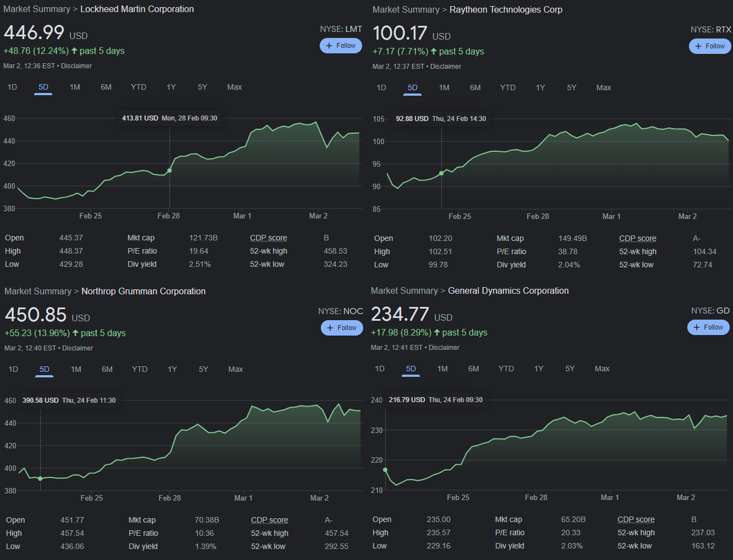Open Market Summary link above Raytheon Technologies
This screenshot has width=733, height=560.
406,10
